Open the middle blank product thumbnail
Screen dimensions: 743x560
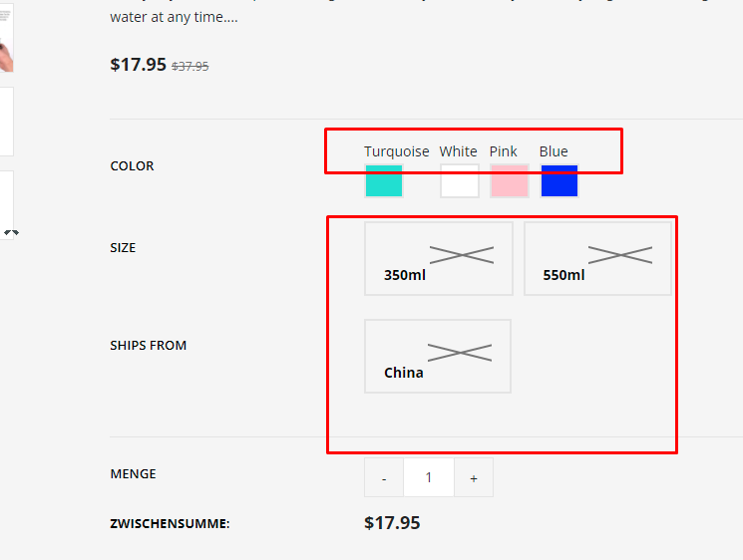pyautogui.click(x=6, y=122)
